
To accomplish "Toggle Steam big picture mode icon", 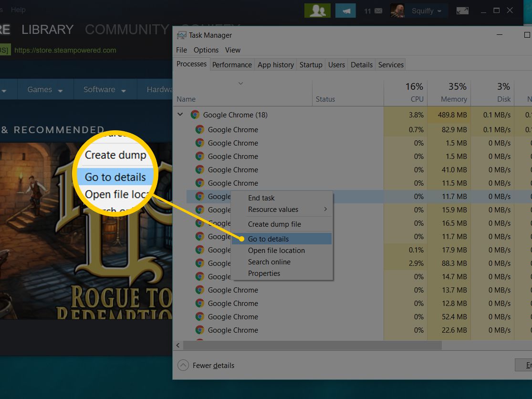I will pyautogui.click(x=462, y=10).
